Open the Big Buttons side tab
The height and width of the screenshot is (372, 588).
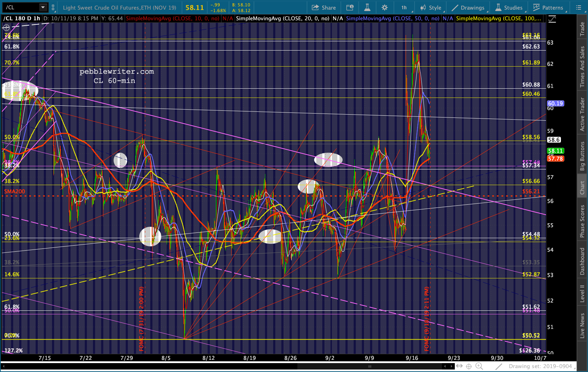pyautogui.click(x=582, y=156)
